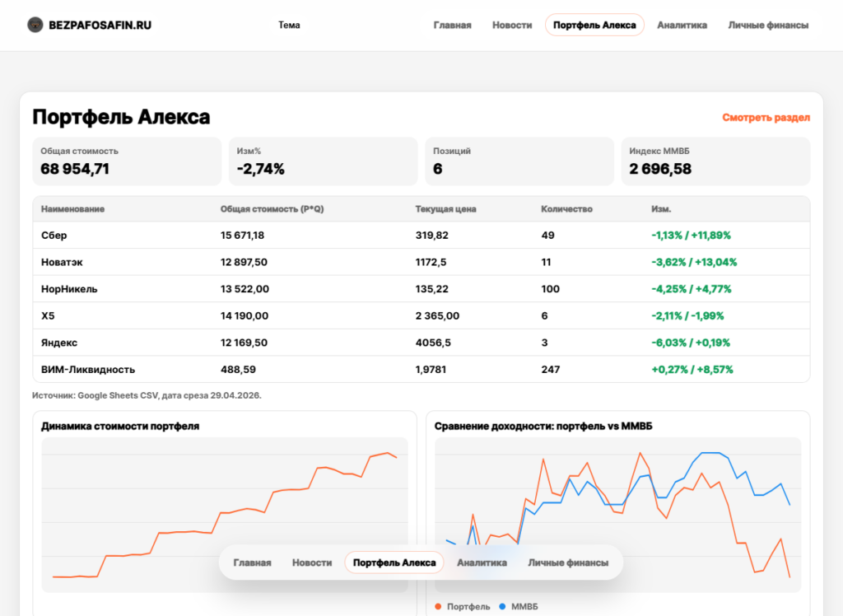Click ВИМ-Ликвидность quantity 247
This screenshot has width=843, height=616.
551,370
